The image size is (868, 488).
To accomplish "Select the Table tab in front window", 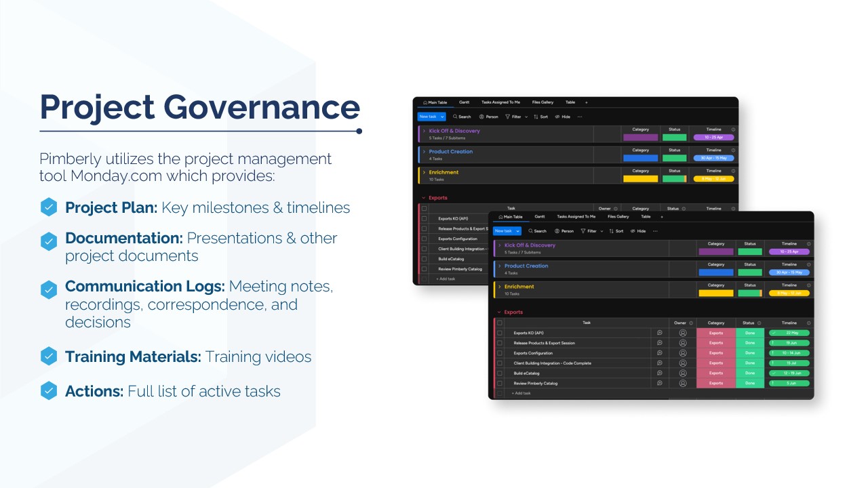I will click(x=646, y=217).
